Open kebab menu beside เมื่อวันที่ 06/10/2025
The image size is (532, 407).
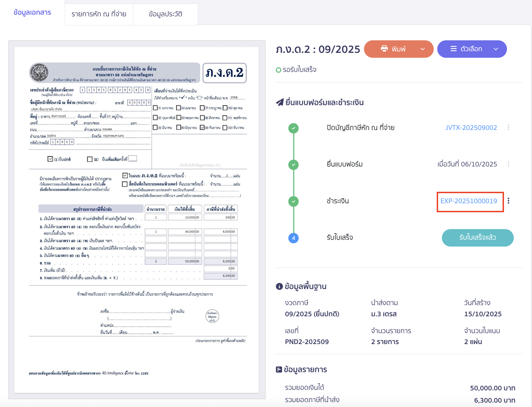(x=508, y=164)
